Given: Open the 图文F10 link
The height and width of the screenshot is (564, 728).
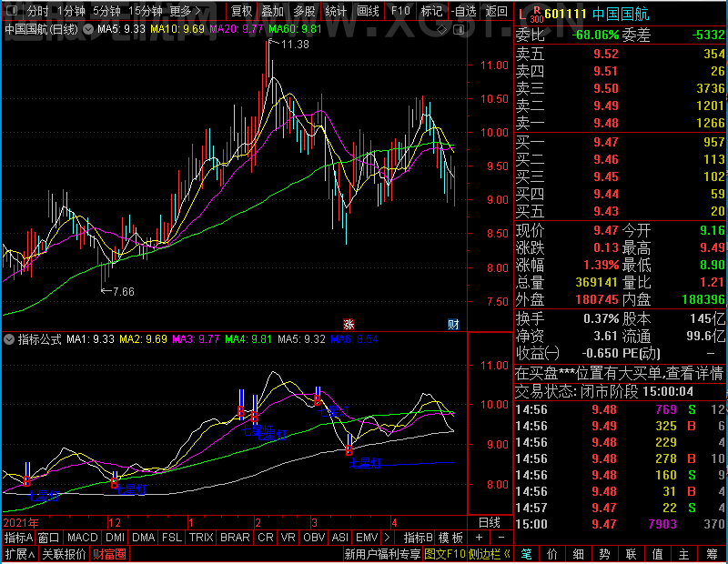Looking at the screenshot, I should (445, 554).
